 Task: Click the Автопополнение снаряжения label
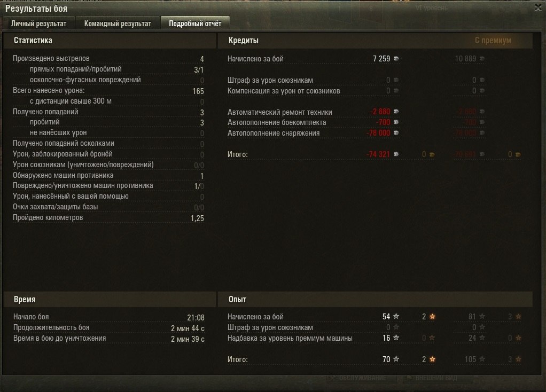click(274, 133)
